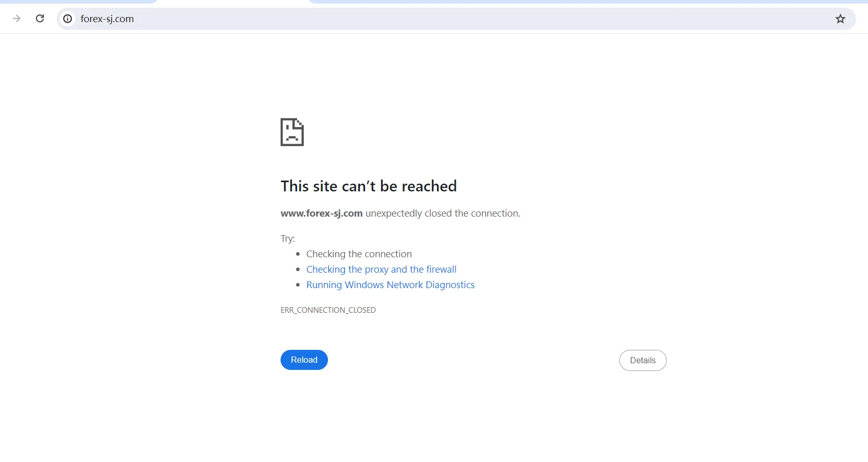Image resolution: width=868 pixels, height=462 pixels.
Task: Click the reload page icon in toolbar
Action: point(40,19)
